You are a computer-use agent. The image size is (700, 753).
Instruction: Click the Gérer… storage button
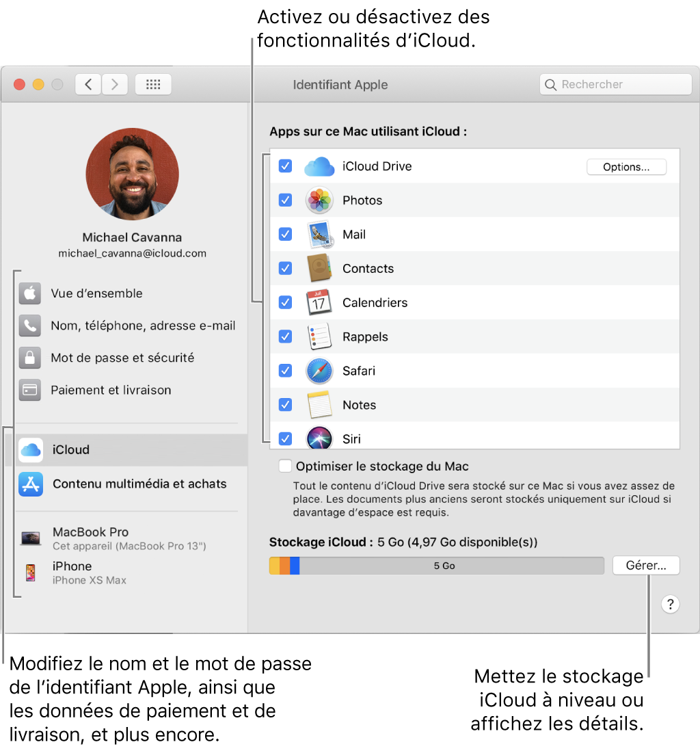click(645, 565)
